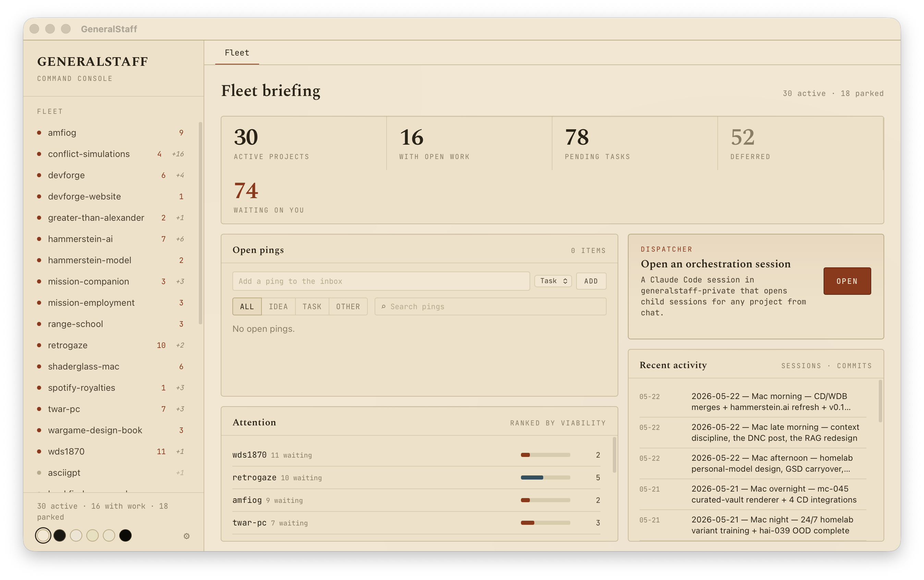Click the fleet sidebar scrollbar
Screen dimensions: 924x580
click(200, 223)
